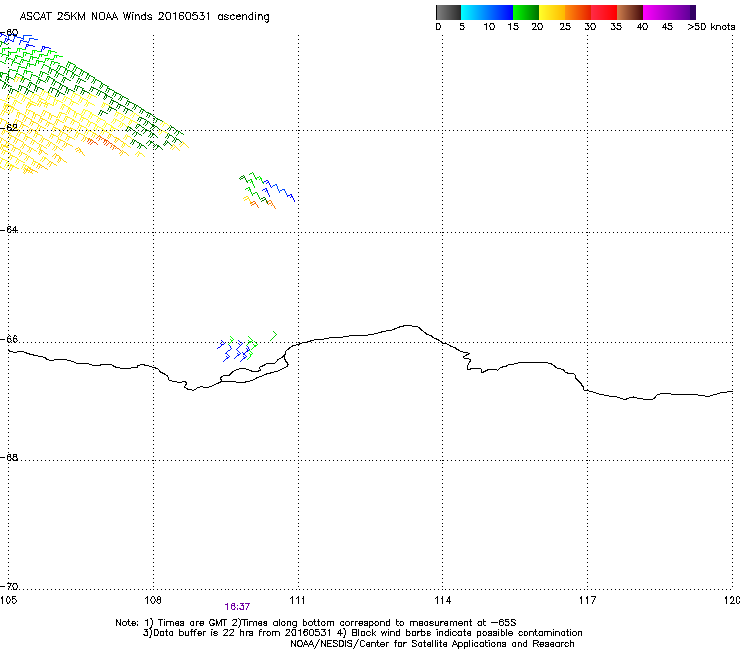The image size is (740, 650).
Task: Click the chart title 'ASCAT 25KM NOAA Winds 20160531 ascending'
Action: click(x=144, y=17)
